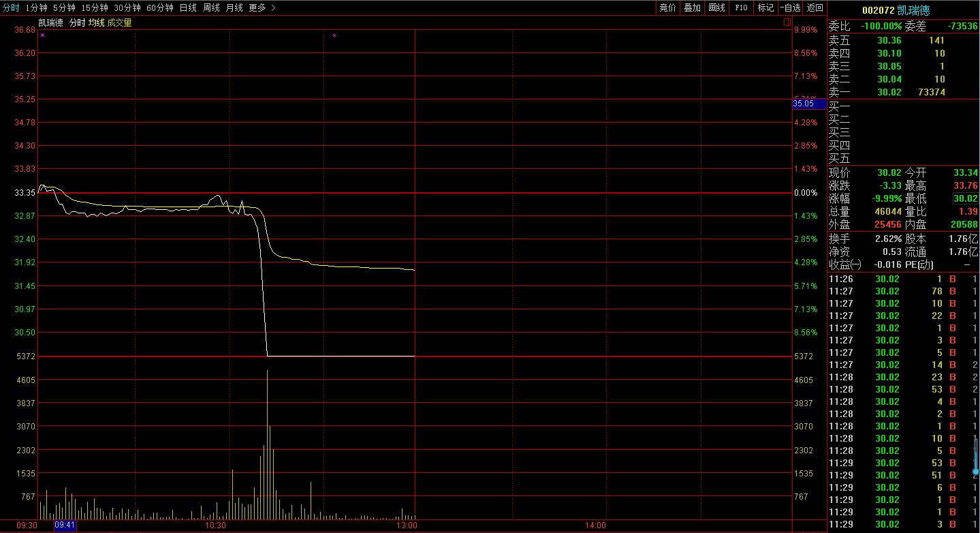
Task: Select the 5分钟 period tab
Action: tap(64, 7)
